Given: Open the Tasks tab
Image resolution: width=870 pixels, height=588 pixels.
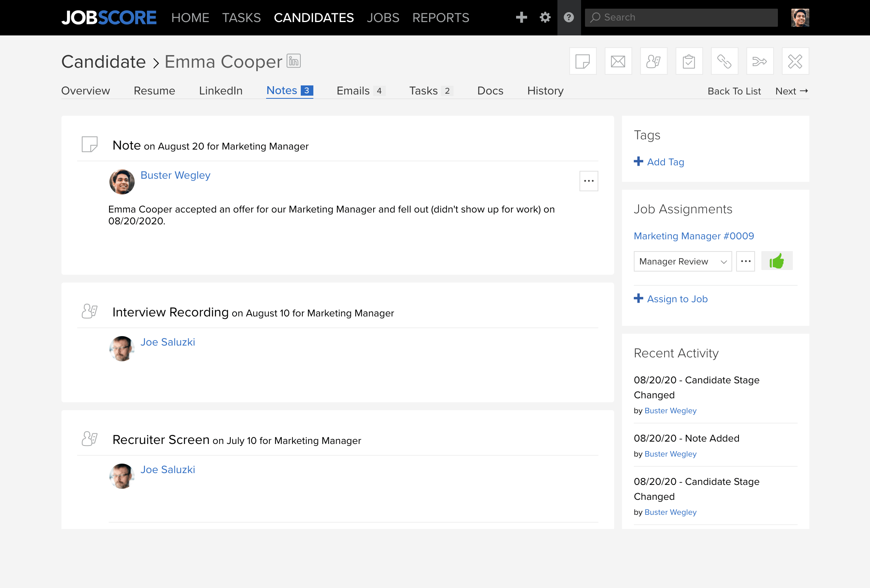Looking at the screenshot, I should (x=431, y=91).
